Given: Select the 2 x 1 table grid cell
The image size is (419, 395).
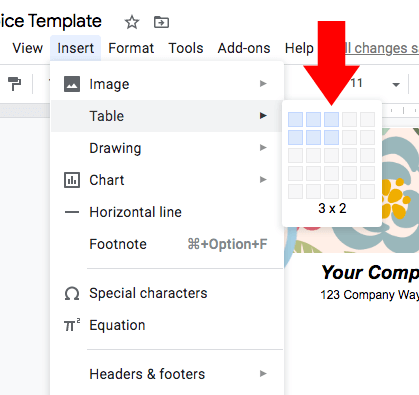Looking at the screenshot, I should (x=313, y=119).
